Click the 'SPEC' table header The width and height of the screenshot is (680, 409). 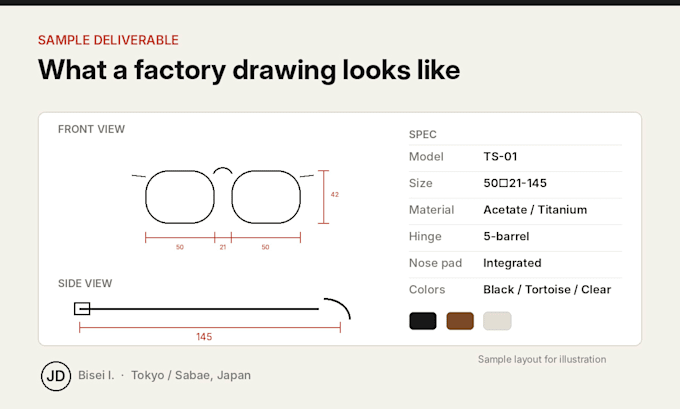(423, 134)
